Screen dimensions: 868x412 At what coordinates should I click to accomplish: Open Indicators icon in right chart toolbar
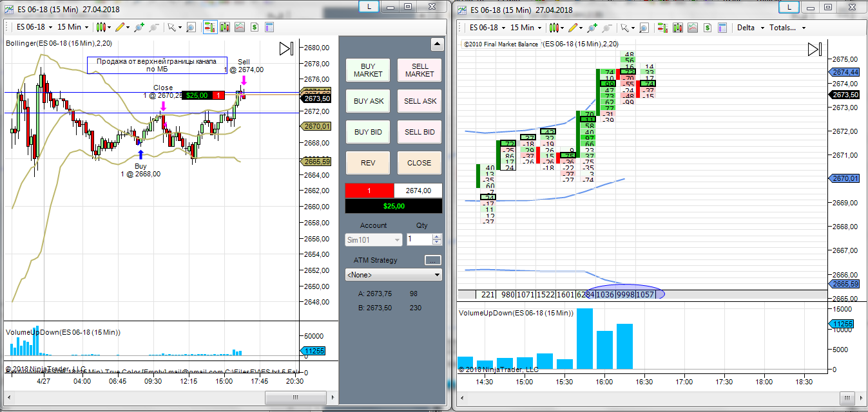tap(693, 27)
